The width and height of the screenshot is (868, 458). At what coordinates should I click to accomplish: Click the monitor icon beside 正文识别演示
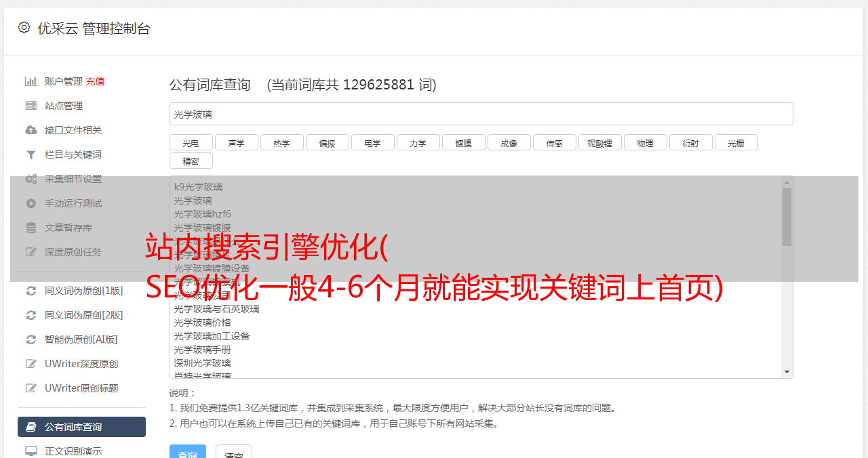(31, 451)
